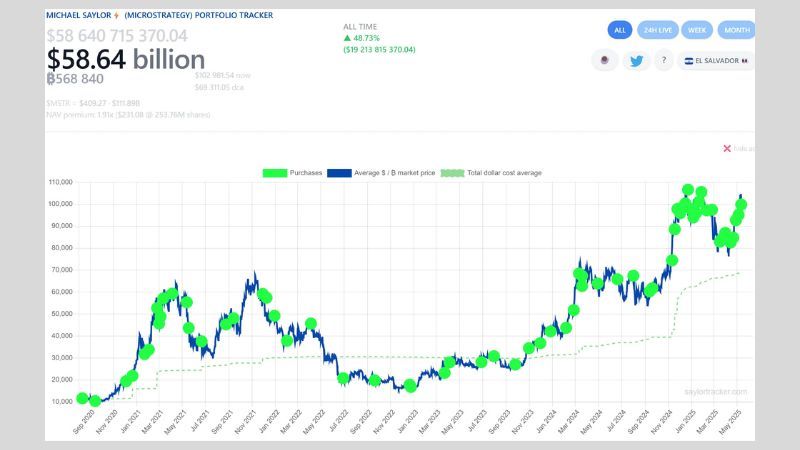Toggle Average $ / B market price legend
800x450 pixels.
coord(381,173)
